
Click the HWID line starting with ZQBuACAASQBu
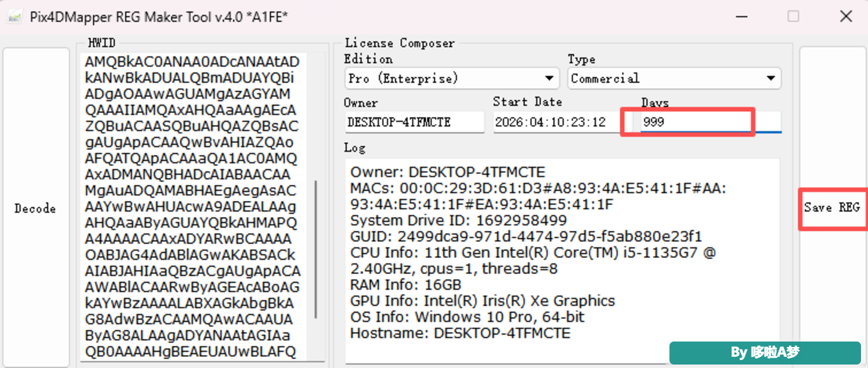click(192, 126)
